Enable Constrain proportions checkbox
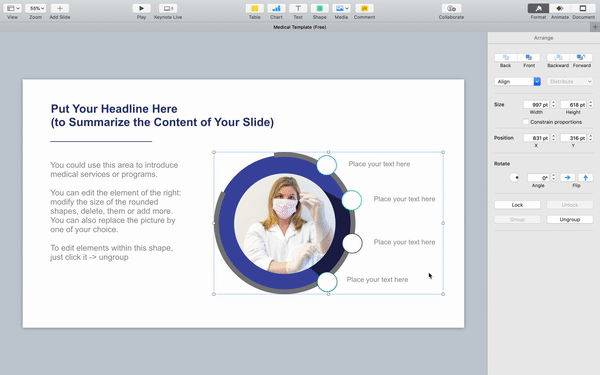The height and width of the screenshot is (375, 600). point(526,122)
